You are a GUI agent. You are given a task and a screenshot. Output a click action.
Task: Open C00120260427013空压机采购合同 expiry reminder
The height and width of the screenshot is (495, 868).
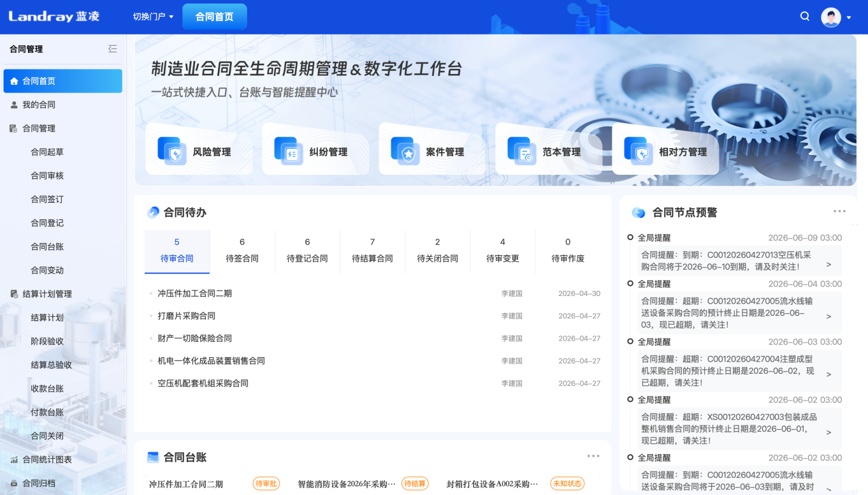coord(740,260)
